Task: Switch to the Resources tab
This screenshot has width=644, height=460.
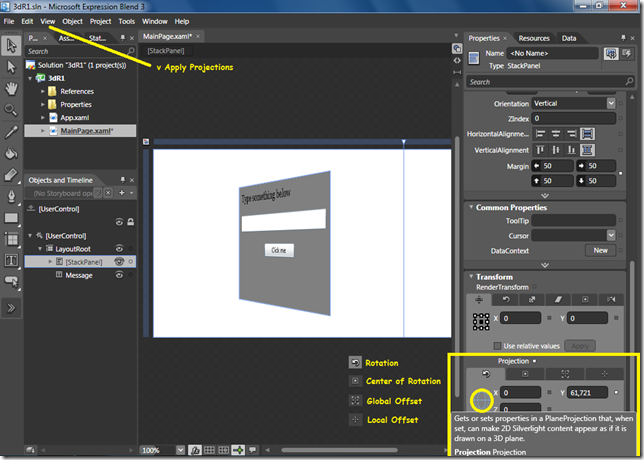Action: pyautogui.click(x=534, y=38)
